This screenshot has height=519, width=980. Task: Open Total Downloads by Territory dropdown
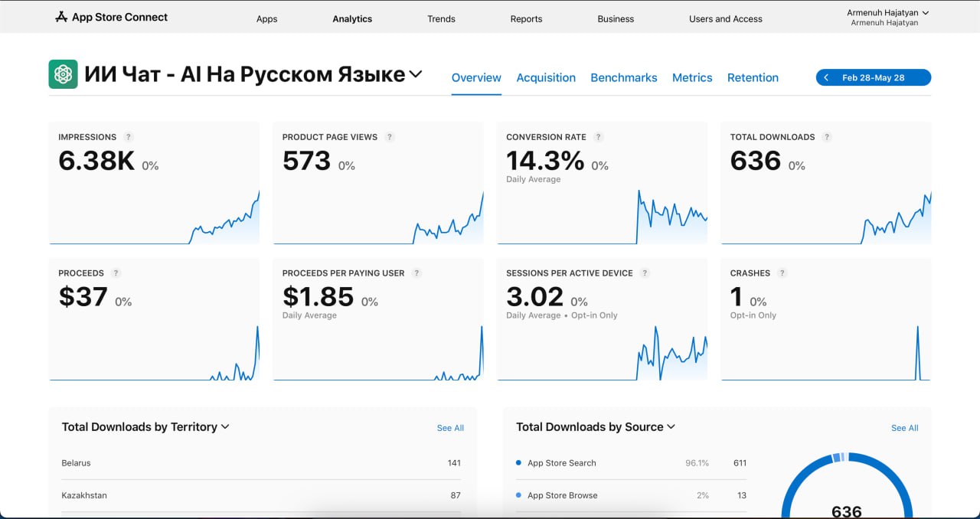pos(225,427)
